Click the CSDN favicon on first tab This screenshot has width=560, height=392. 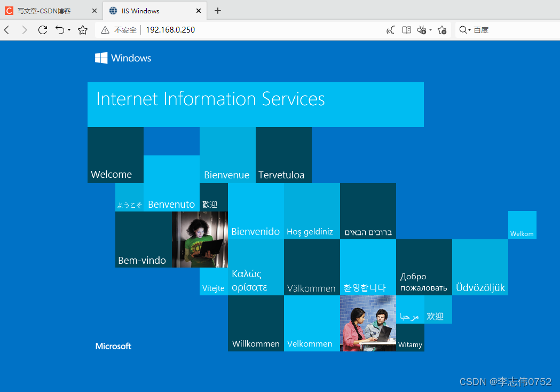tap(9, 11)
